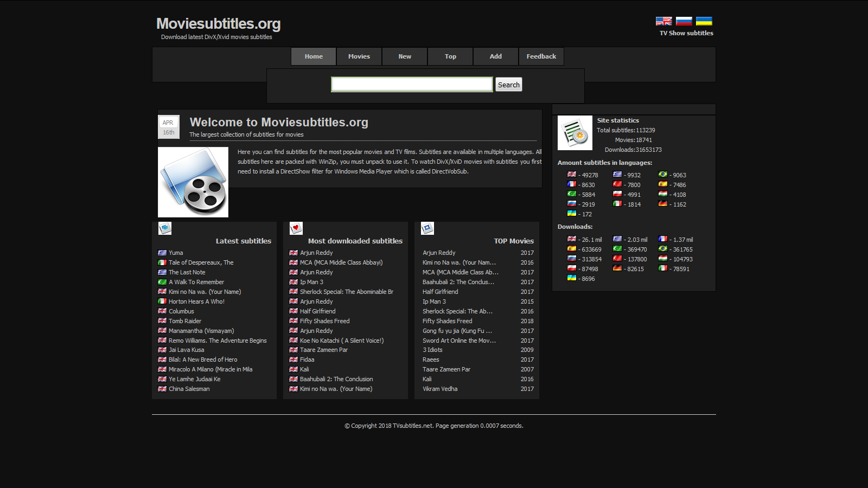The height and width of the screenshot is (488, 868).
Task: Click the film icon above TOP Movies
Action: (427, 228)
